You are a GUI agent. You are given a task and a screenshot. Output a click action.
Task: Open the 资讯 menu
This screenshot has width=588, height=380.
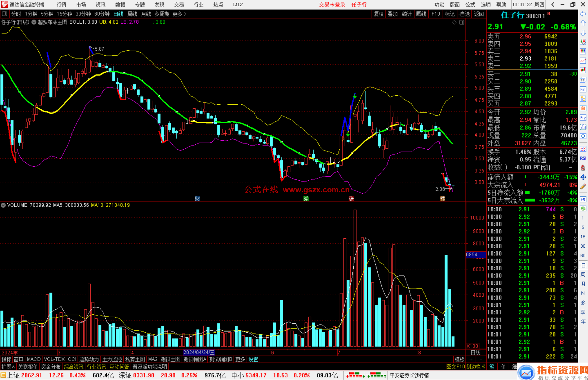[x=101, y=4]
